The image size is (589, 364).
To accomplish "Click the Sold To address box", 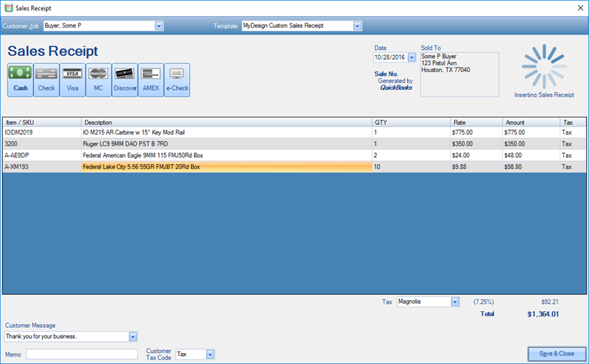I will (459, 74).
